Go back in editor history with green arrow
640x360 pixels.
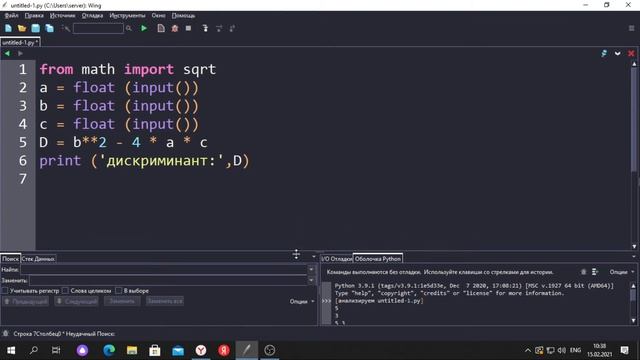pyautogui.click(x=7, y=53)
